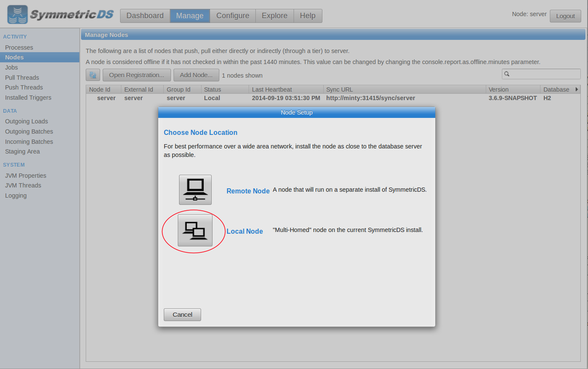This screenshot has height=369, width=588.
Task: Open Staging Area in the sidebar
Action: pos(22,151)
